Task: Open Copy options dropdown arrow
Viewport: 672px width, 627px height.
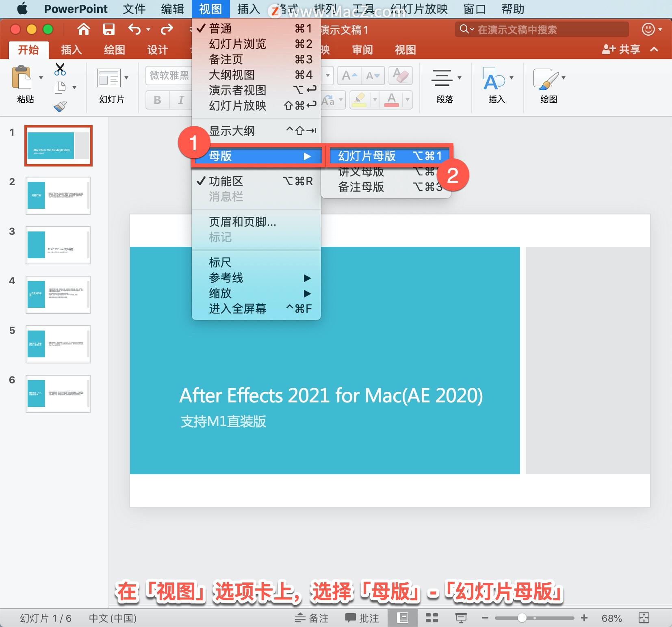Action: coord(74,87)
